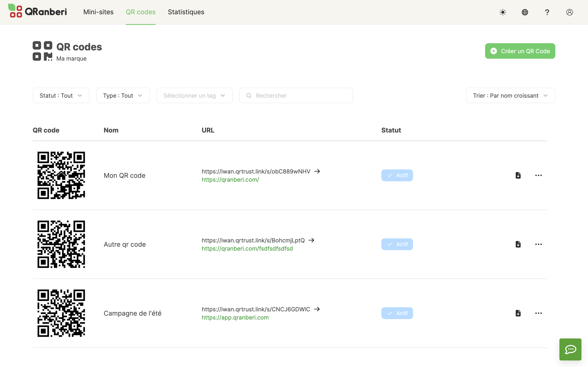Open the Trier : Par nom croissant sort menu
This screenshot has height=367, width=588.
(x=510, y=96)
